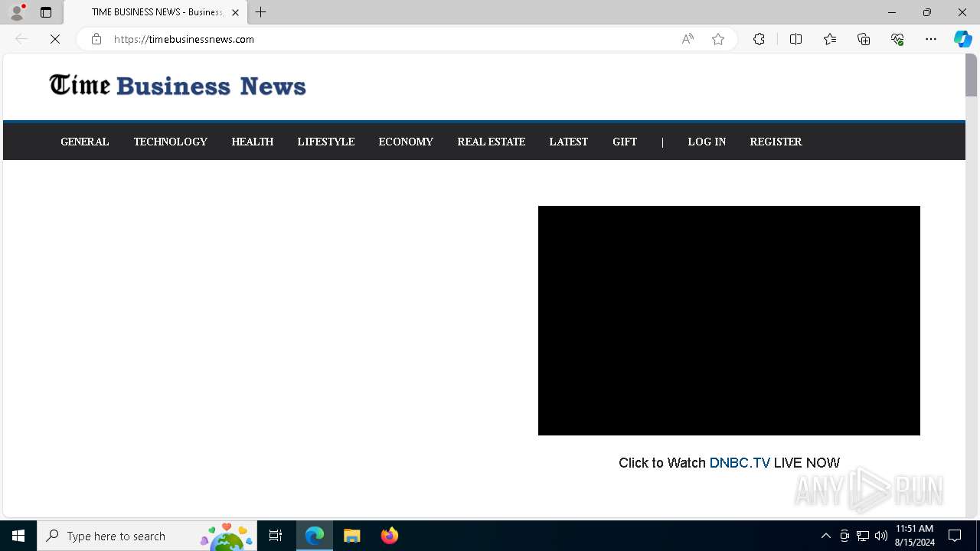Open the GIFT menu item
The image size is (980, 551).
coord(625,142)
